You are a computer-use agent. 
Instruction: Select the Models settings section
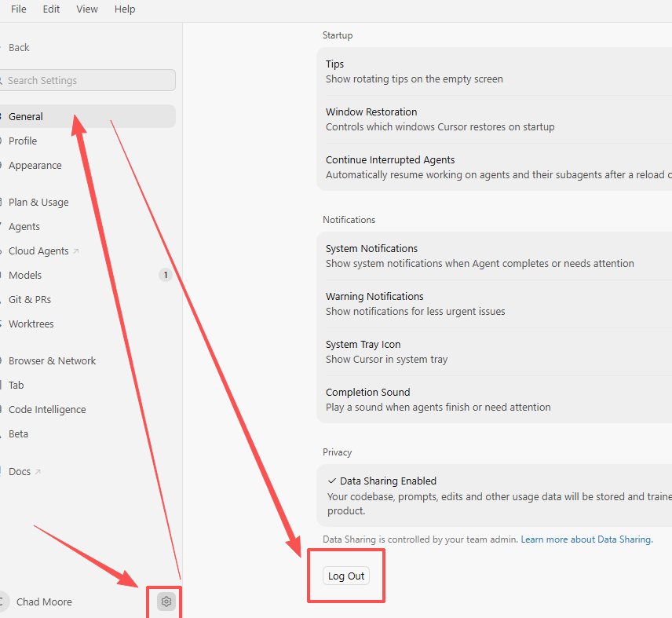(25, 275)
